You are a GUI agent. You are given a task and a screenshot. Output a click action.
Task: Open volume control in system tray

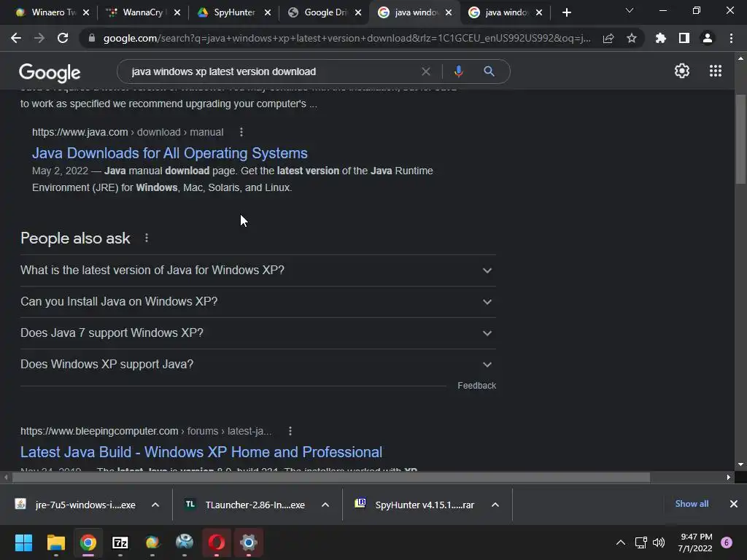pyautogui.click(x=659, y=542)
